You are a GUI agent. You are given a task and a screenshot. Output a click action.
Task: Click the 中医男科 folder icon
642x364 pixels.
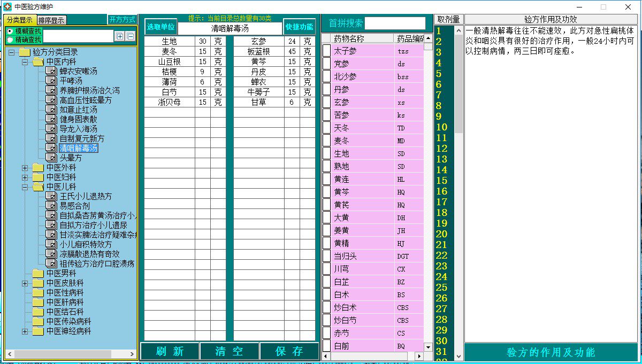coord(38,273)
